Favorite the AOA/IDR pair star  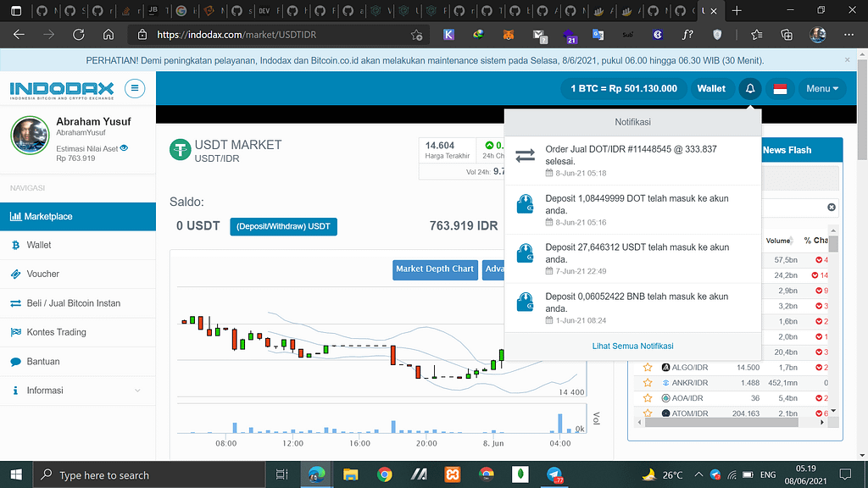pos(648,398)
